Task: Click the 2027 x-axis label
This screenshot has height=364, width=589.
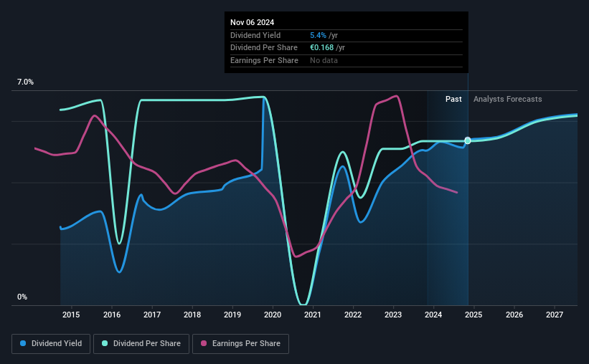Action: tap(555, 315)
